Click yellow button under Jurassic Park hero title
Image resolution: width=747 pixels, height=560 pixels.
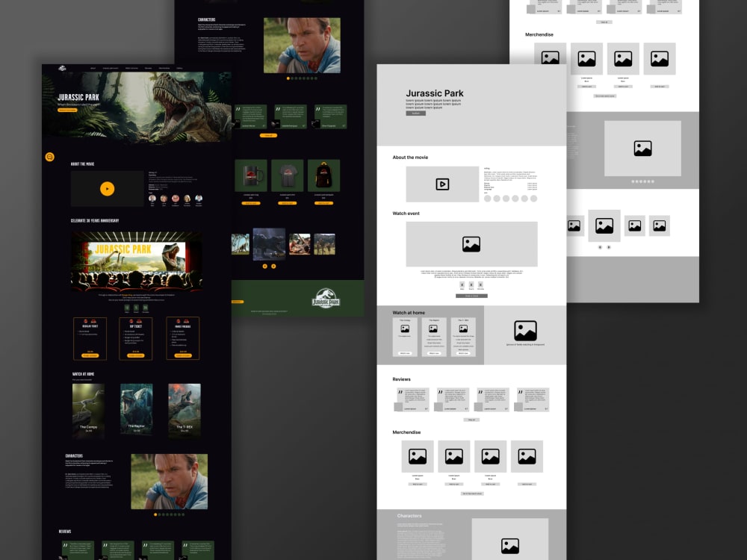pyautogui.click(x=67, y=110)
